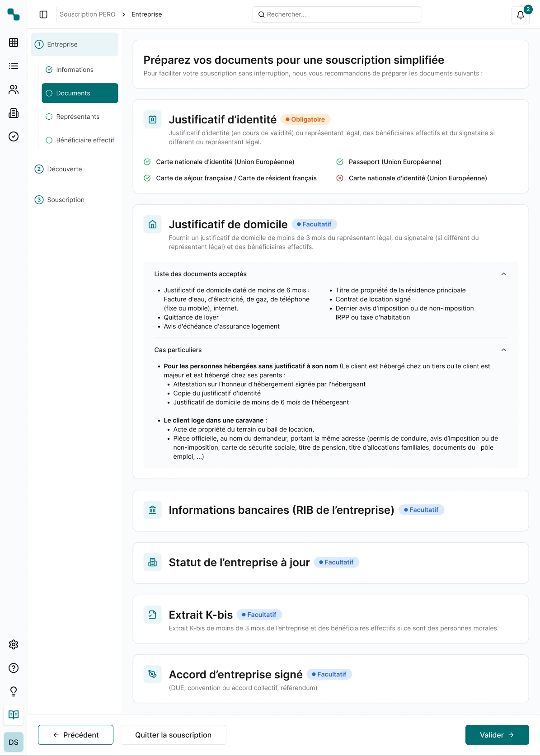Click Quitter la souscription button
This screenshot has width=540, height=756.
click(x=174, y=735)
